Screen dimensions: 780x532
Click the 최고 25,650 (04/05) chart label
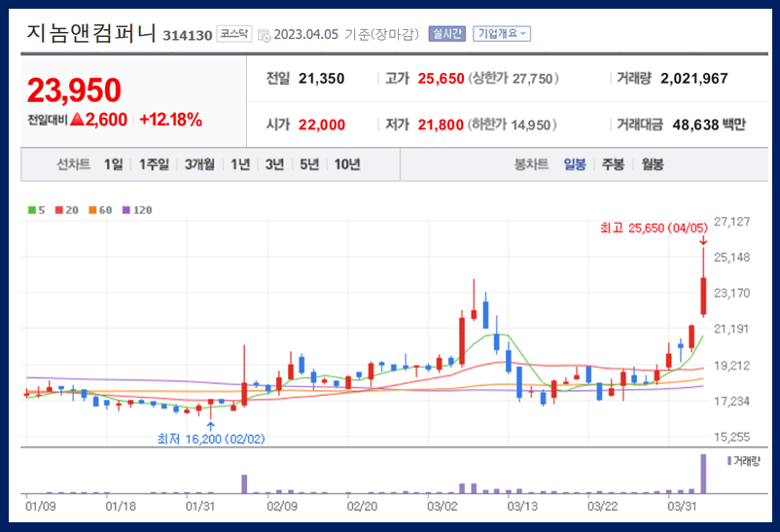tap(654, 228)
